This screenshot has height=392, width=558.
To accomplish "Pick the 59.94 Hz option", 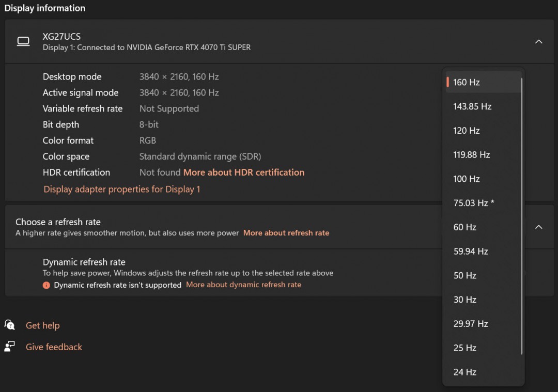I will (x=471, y=252).
